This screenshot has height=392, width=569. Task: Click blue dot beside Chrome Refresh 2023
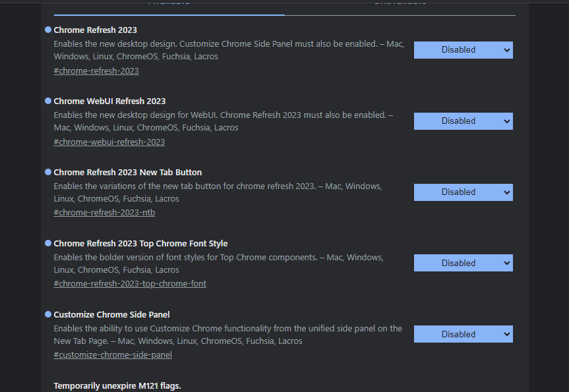coord(47,29)
